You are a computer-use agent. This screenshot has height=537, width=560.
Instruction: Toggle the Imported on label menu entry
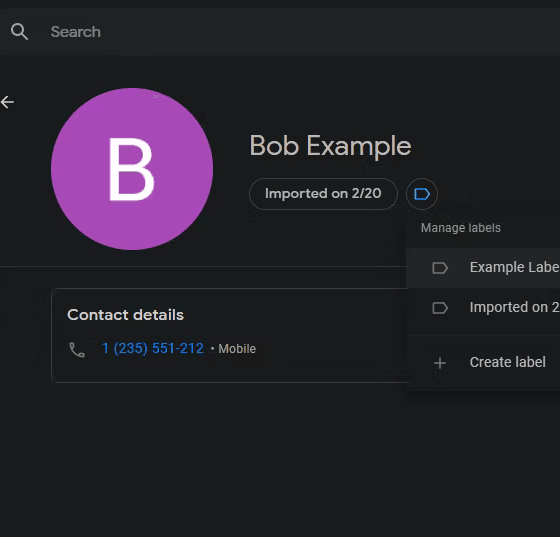[x=484, y=308]
